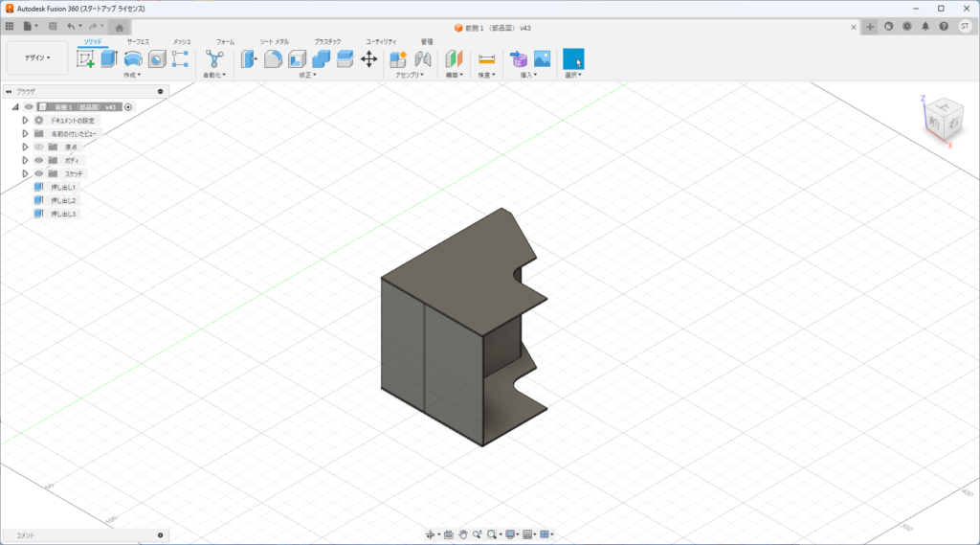Open the job status clock icon
This screenshot has height=545, width=980.
coord(907,26)
